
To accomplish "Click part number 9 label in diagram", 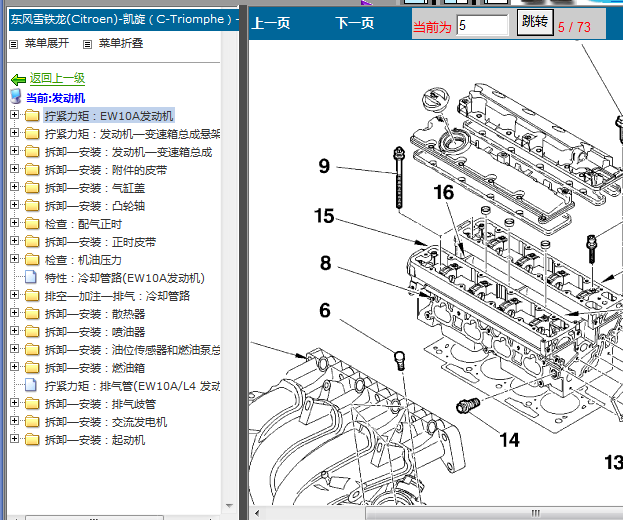I will 324,166.
